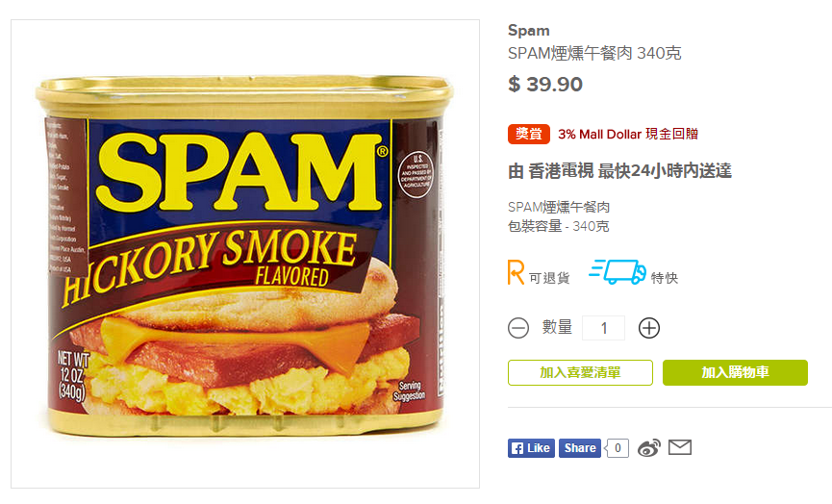Click the 特快 express label
832x504 pixels.
(x=665, y=278)
